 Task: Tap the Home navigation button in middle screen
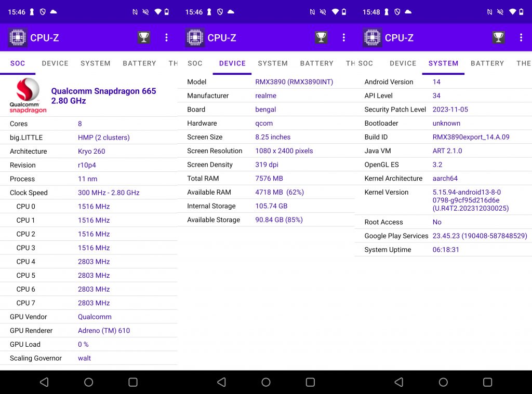[x=266, y=382]
